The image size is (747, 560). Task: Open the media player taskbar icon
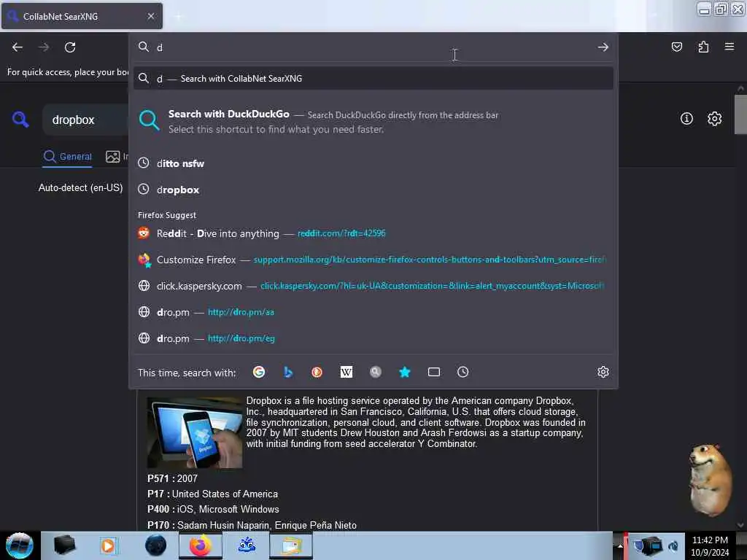tap(108, 545)
